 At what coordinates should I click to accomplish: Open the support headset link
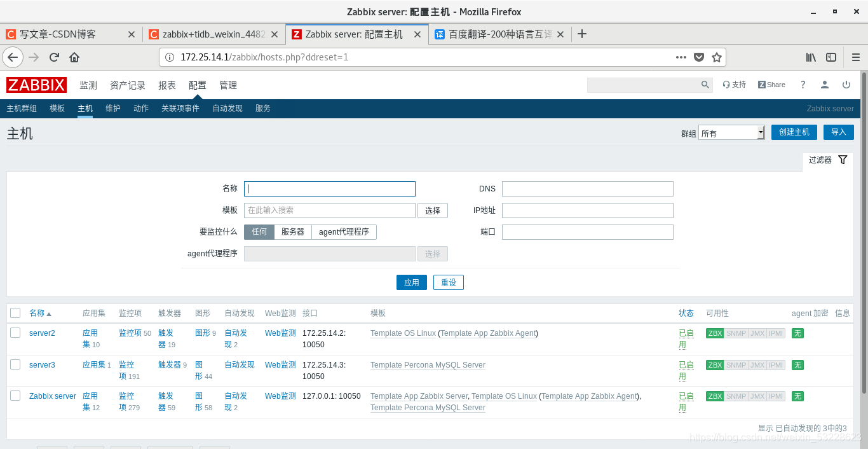tap(735, 85)
